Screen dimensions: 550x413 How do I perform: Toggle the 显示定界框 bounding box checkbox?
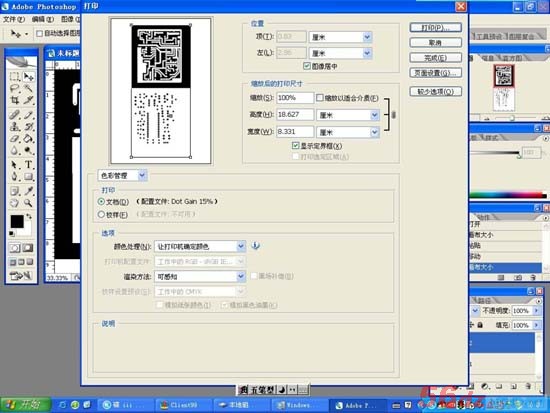(x=295, y=145)
